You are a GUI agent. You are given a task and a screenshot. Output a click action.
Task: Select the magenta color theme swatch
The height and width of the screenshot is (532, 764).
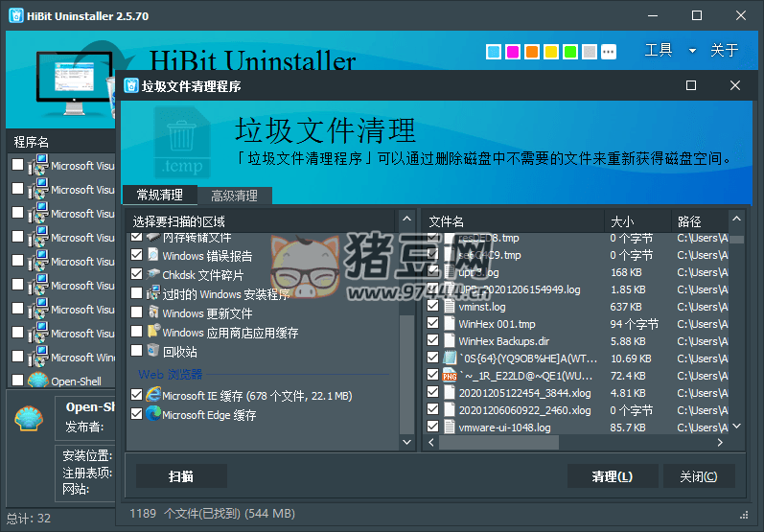(513, 51)
